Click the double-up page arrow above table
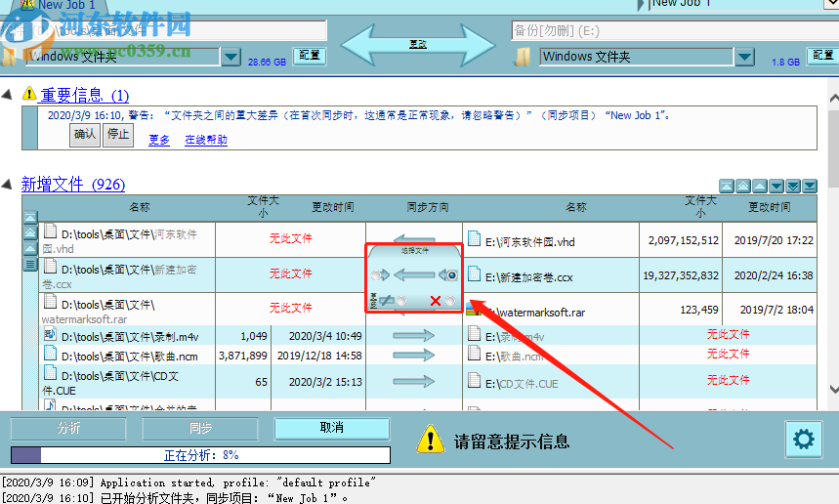Screen dimensions: 839x504 [x=743, y=187]
